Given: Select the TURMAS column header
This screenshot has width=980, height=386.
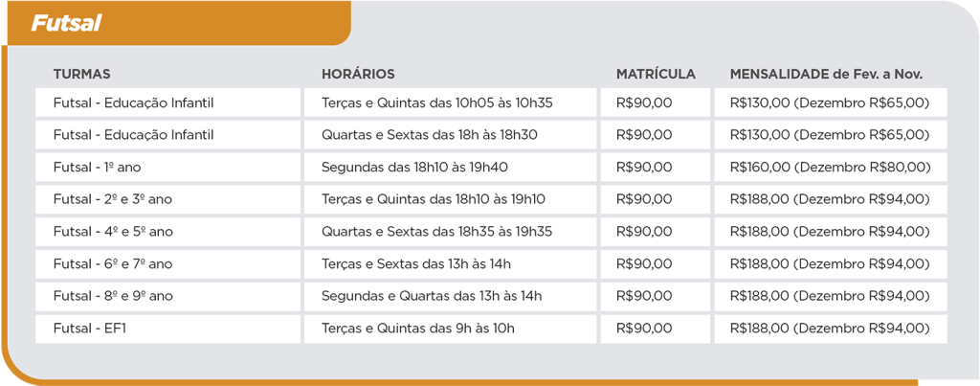Looking at the screenshot, I should pyautogui.click(x=82, y=75).
